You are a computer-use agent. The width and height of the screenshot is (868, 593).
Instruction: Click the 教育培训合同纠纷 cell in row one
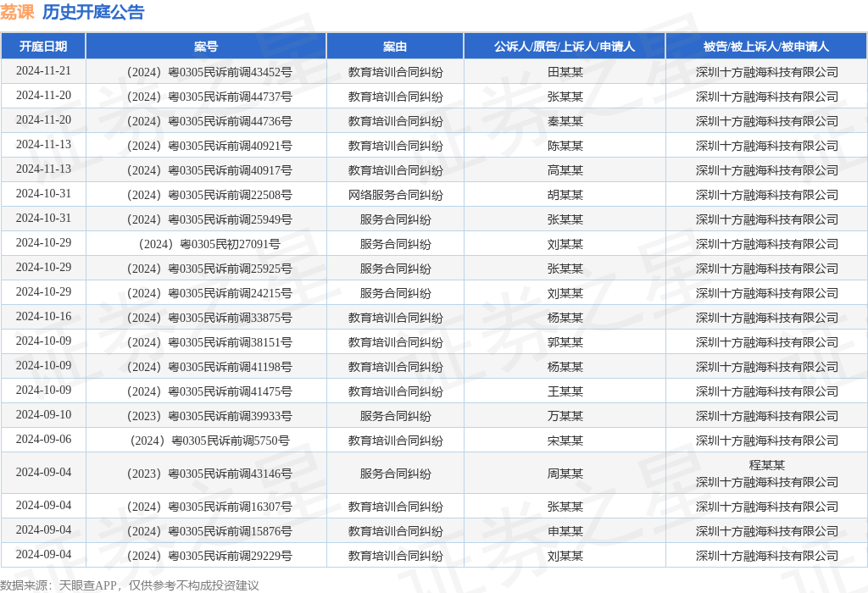pyautogui.click(x=395, y=71)
